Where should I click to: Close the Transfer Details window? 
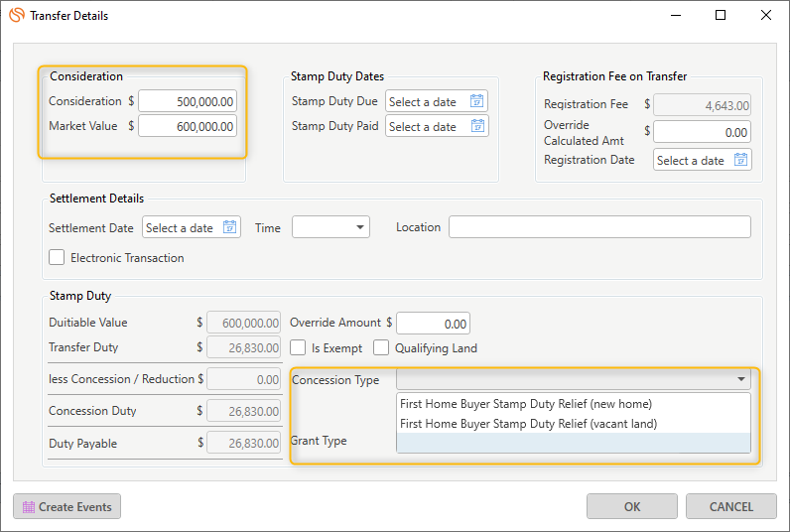(766, 15)
